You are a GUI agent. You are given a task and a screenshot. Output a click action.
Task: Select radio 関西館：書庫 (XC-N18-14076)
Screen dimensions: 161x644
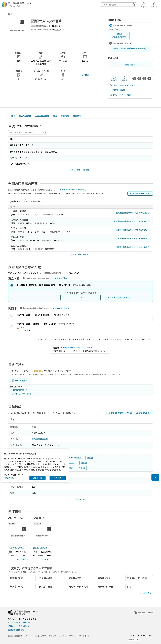coord(12,315)
